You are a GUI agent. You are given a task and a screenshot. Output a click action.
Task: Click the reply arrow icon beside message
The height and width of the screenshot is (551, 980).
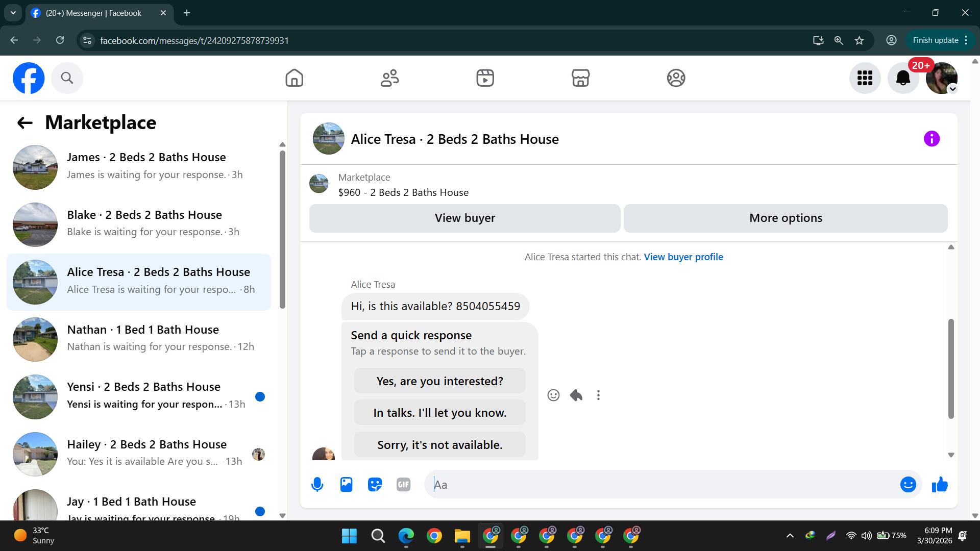click(576, 395)
